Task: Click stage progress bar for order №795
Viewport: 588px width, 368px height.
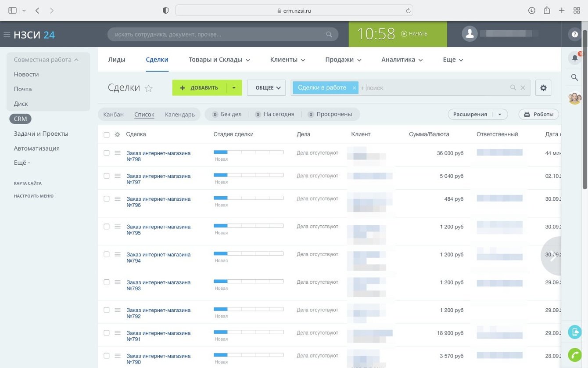Action: pos(249,226)
